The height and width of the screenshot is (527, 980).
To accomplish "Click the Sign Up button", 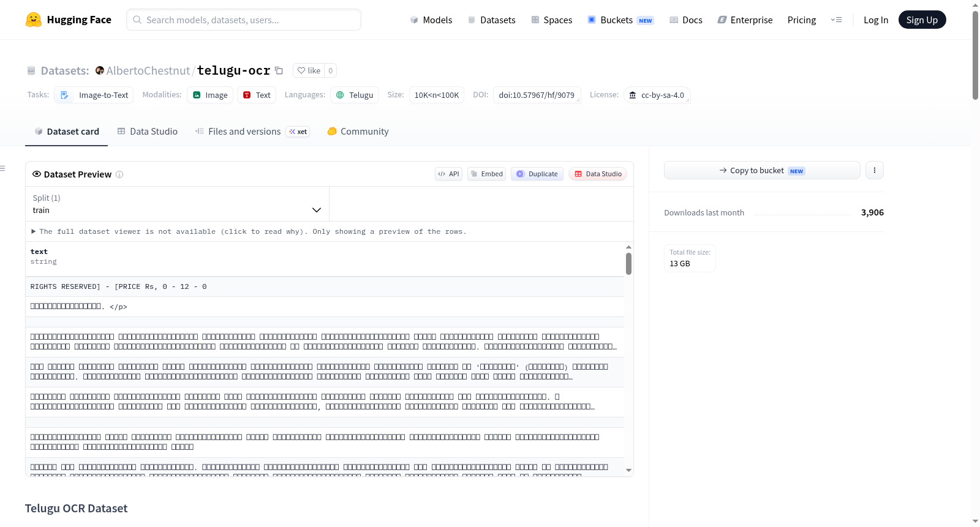I will click(922, 20).
